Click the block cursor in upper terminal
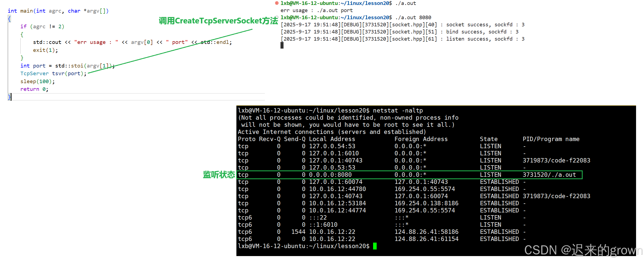The image size is (644, 261). [x=282, y=46]
